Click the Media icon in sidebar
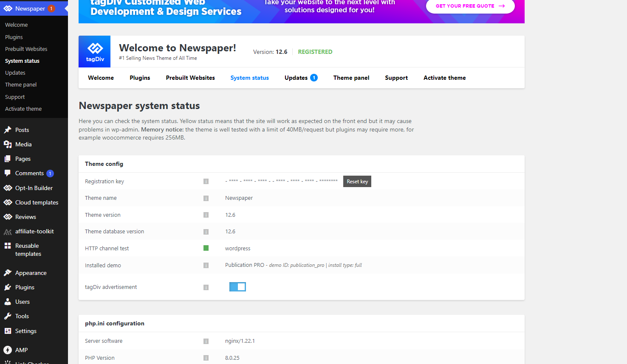The width and height of the screenshot is (627, 364). click(x=8, y=144)
